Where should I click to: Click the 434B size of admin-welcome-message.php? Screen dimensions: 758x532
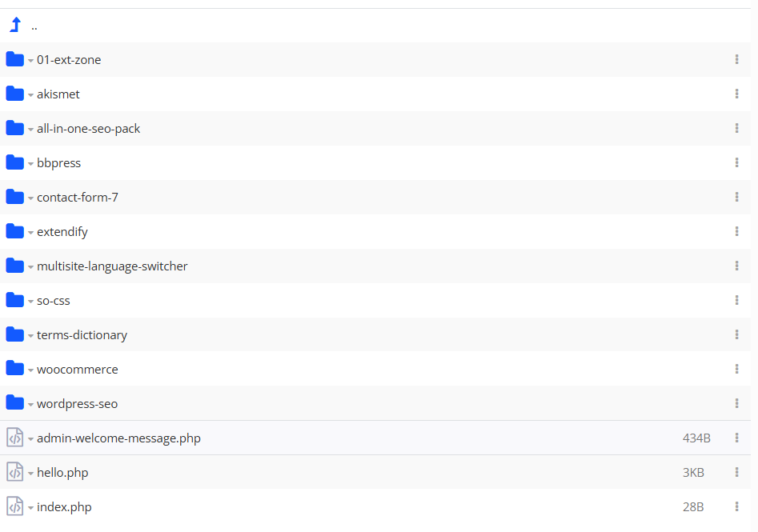pos(696,438)
